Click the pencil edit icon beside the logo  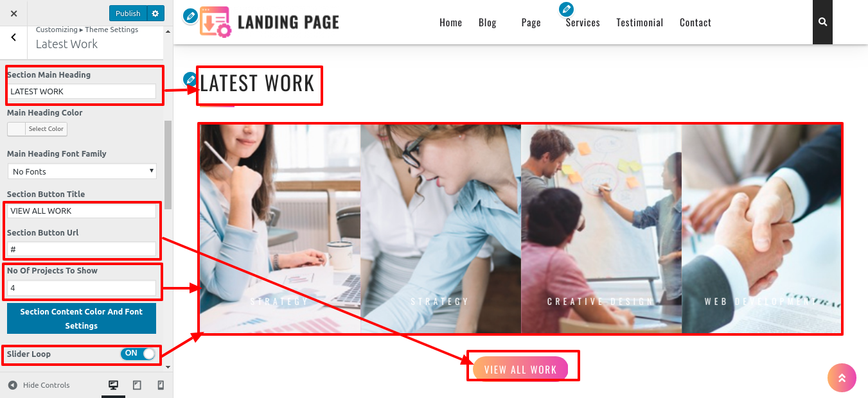click(x=190, y=16)
